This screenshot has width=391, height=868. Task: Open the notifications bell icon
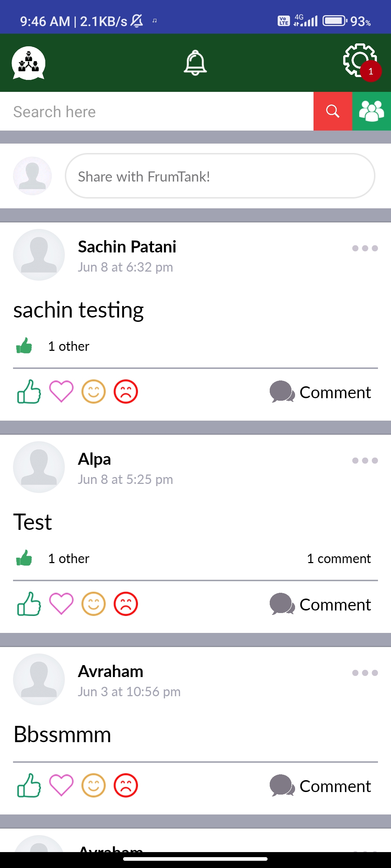(195, 63)
